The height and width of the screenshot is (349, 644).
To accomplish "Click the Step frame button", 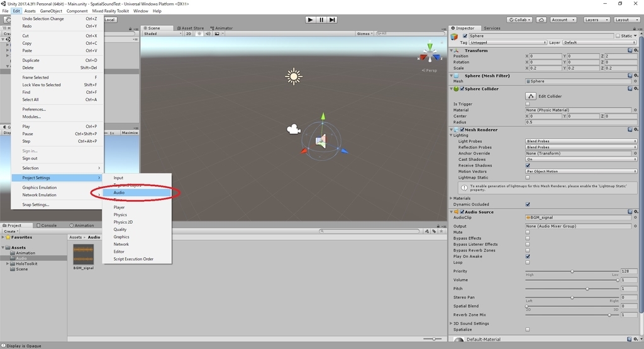I will click(332, 19).
